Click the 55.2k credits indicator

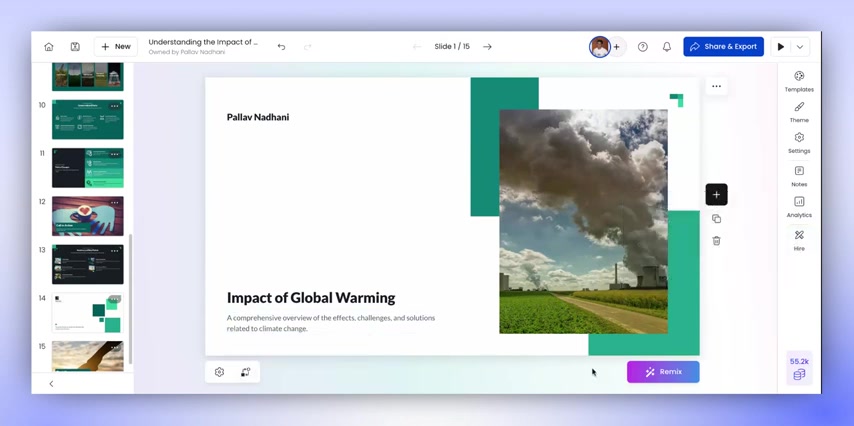pos(799,368)
